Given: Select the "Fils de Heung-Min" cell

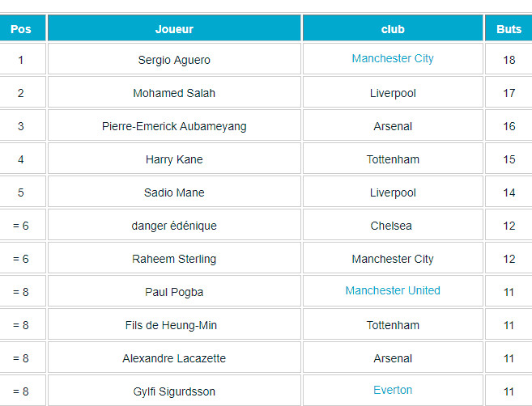Looking at the screenshot, I should pyautogui.click(x=174, y=325).
